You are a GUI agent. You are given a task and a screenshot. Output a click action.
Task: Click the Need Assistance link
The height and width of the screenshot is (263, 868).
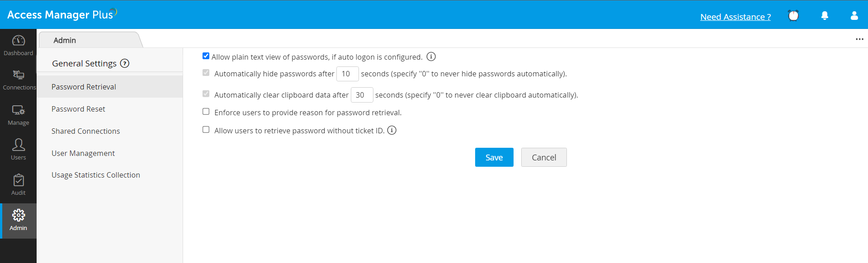click(736, 17)
